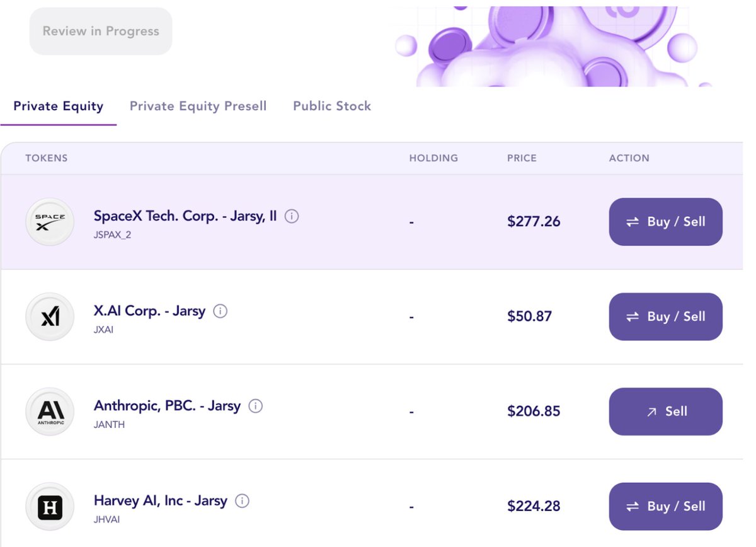Viewport: 756px width, 547px height.
Task: Switch to the Private Equity tab
Action: (59, 106)
